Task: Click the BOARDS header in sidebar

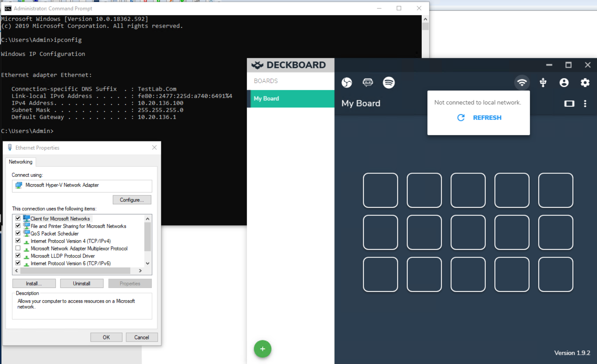Action: click(266, 81)
